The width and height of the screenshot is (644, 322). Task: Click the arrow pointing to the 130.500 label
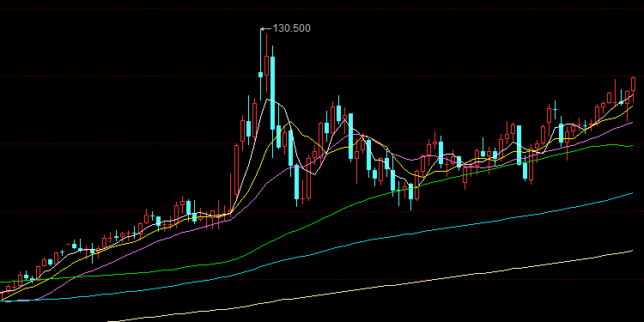[x=266, y=28]
